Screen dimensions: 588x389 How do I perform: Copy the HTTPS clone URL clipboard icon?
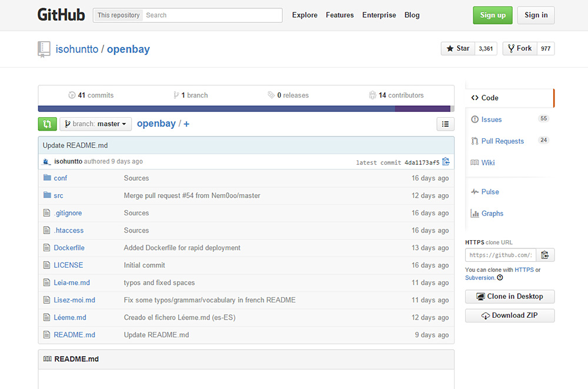(x=545, y=255)
